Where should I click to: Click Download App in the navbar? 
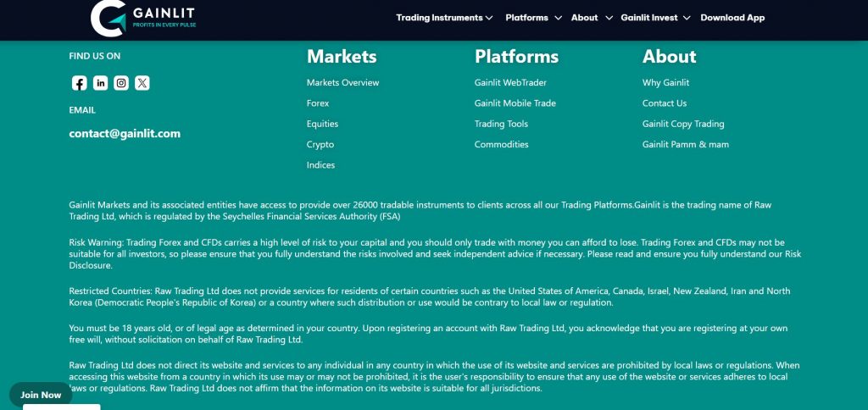click(x=732, y=18)
